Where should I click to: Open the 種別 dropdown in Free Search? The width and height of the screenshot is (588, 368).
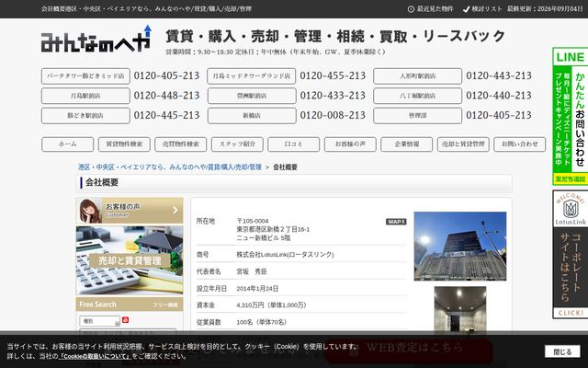(100, 321)
